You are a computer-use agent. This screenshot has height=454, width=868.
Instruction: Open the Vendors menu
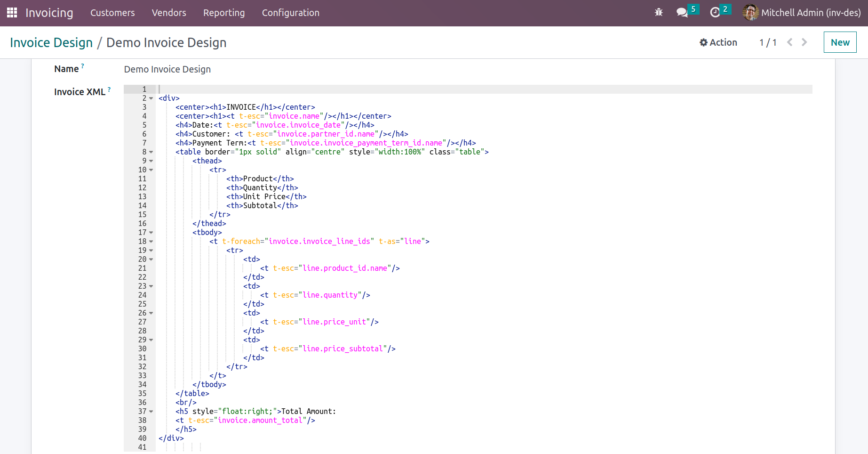click(169, 13)
